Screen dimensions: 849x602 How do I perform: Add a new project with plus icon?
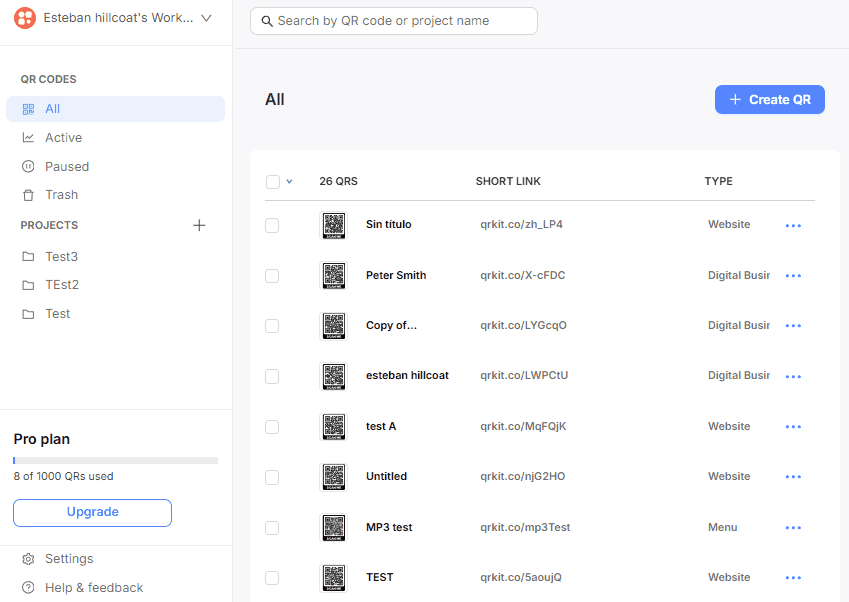point(199,225)
